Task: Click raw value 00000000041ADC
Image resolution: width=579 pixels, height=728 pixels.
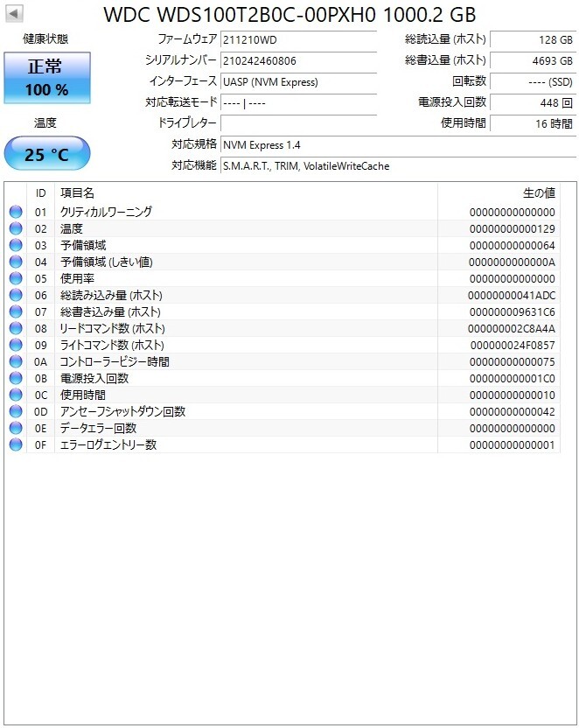Action: (512, 295)
